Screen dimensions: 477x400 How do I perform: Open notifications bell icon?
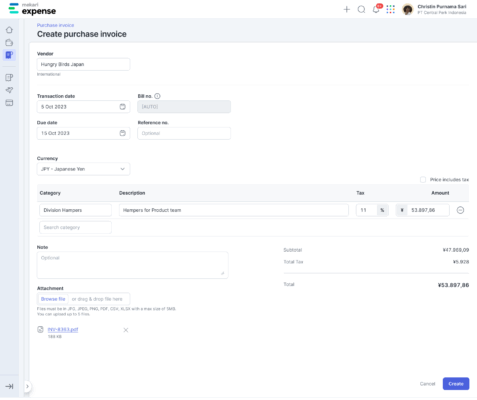click(x=376, y=9)
